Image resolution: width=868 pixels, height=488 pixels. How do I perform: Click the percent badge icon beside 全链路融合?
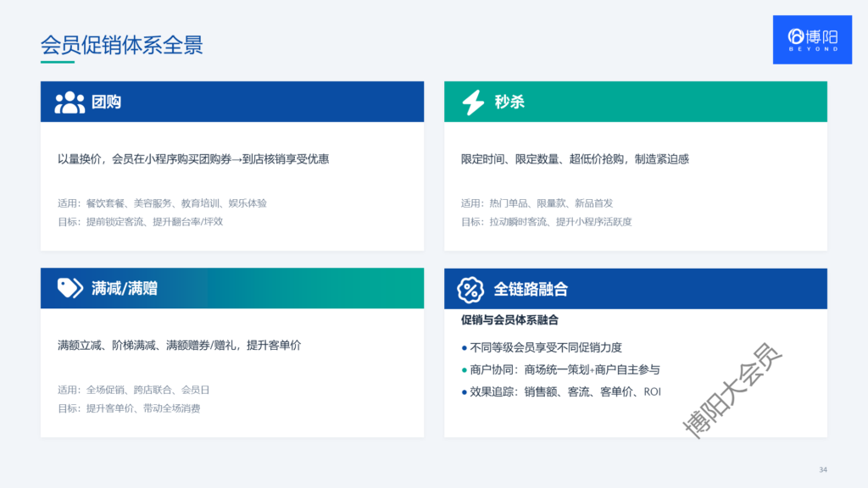tap(470, 290)
